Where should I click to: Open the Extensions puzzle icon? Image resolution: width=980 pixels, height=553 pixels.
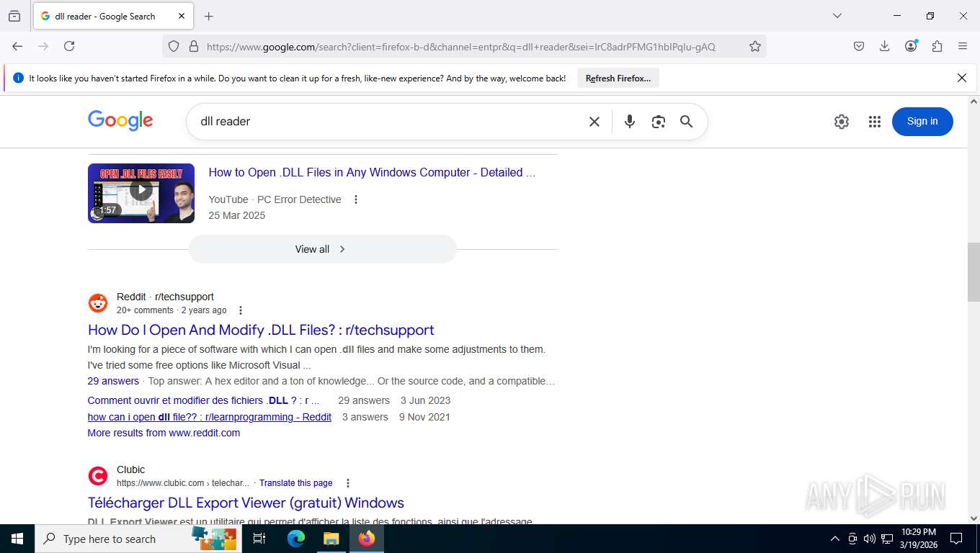tap(937, 46)
